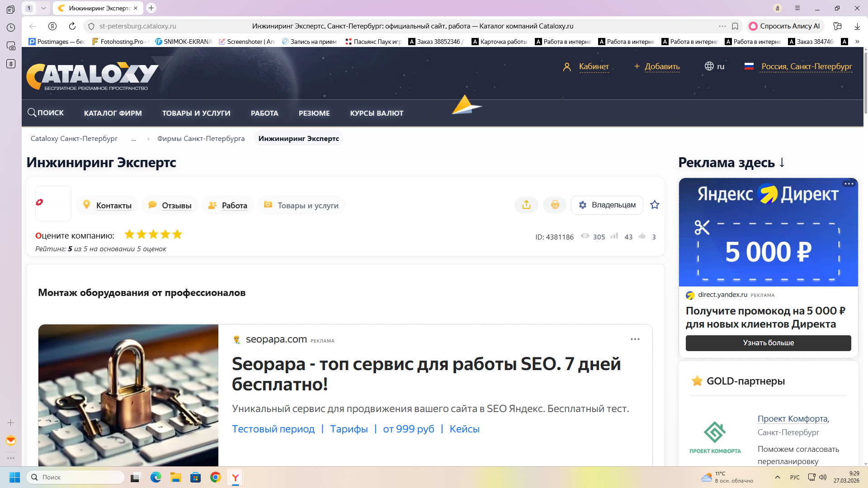The height and width of the screenshot is (488, 868).
Task: Reload the page with refresh icon
Action: (72, 26)
